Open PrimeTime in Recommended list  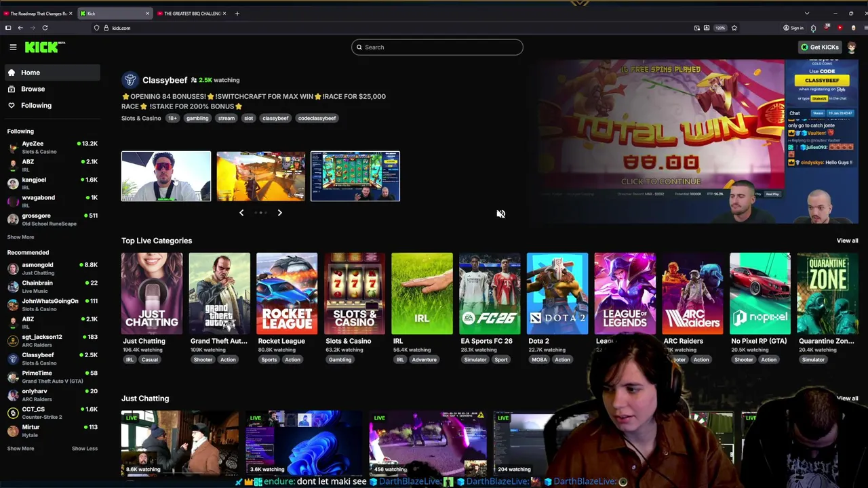[52, 376]
